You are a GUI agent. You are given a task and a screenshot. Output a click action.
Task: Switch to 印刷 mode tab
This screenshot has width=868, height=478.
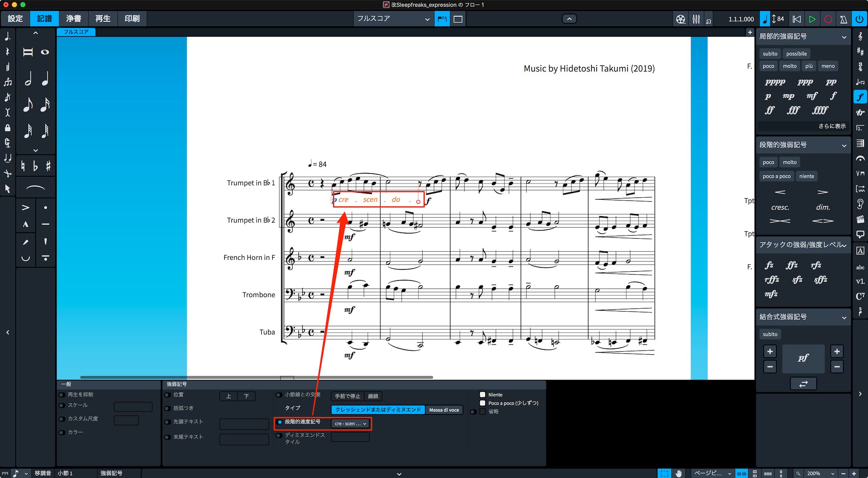[132, 19]
